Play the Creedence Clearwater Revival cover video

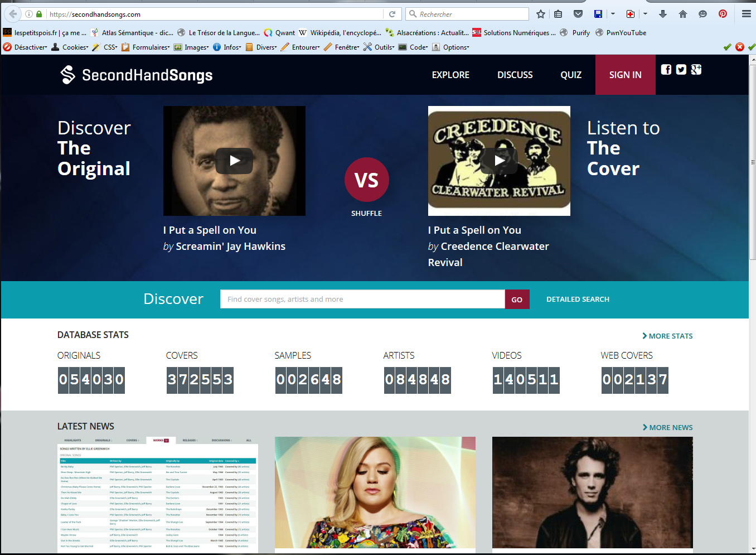point(499,161)
